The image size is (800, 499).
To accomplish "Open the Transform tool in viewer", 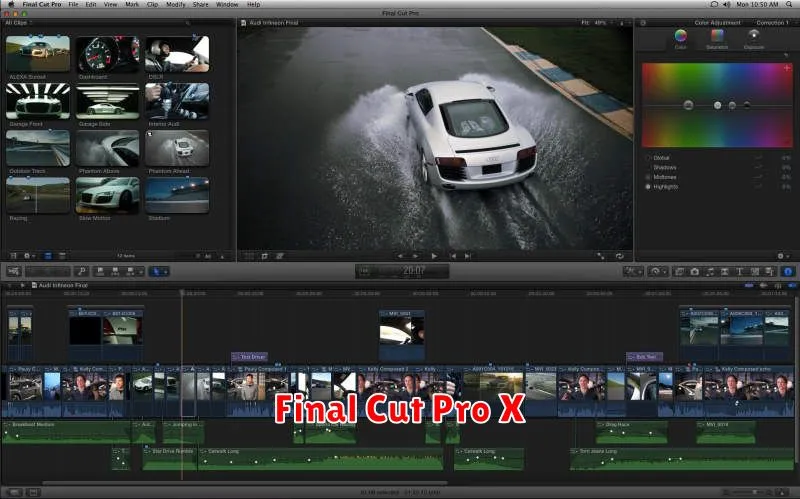I will pos(249,256).
